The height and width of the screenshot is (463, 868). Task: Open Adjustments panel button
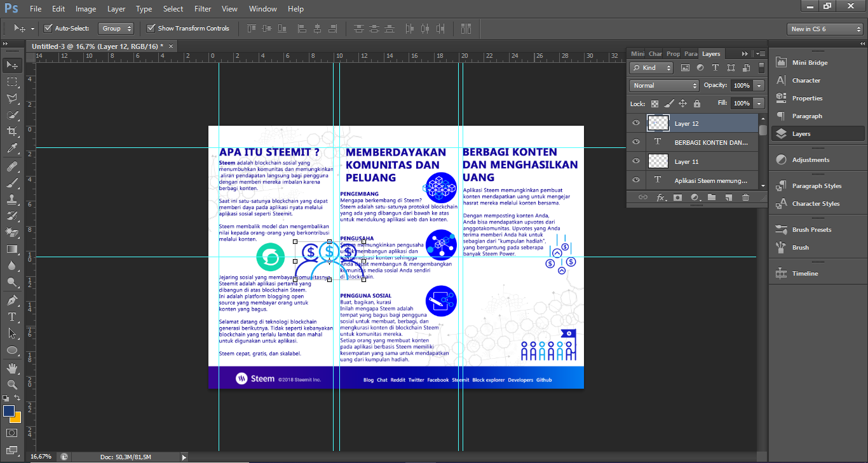(810, 160)
